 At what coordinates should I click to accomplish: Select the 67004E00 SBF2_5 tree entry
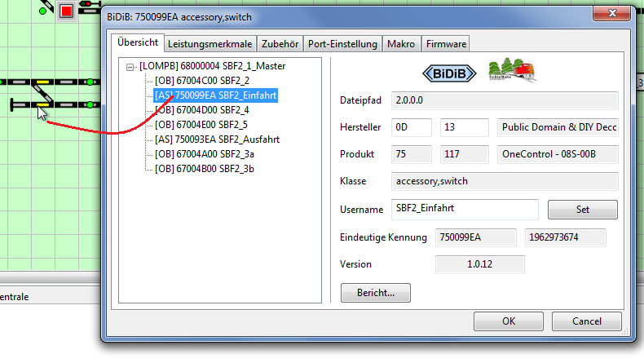(201, 125)
